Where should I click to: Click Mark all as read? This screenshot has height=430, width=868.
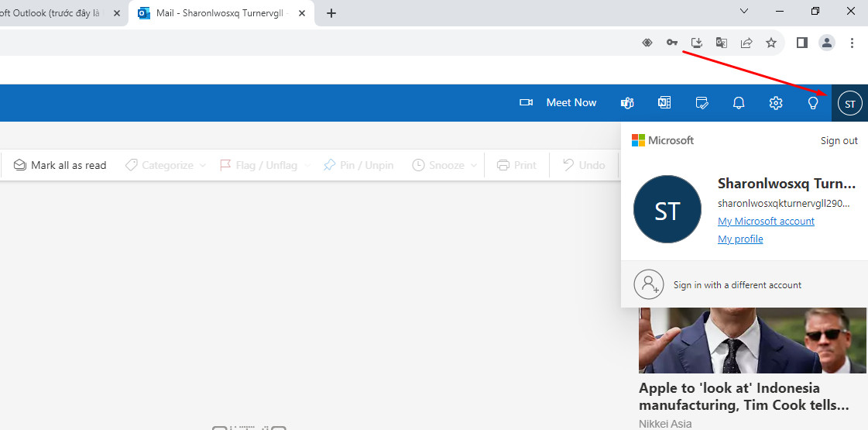click(60, 165)
